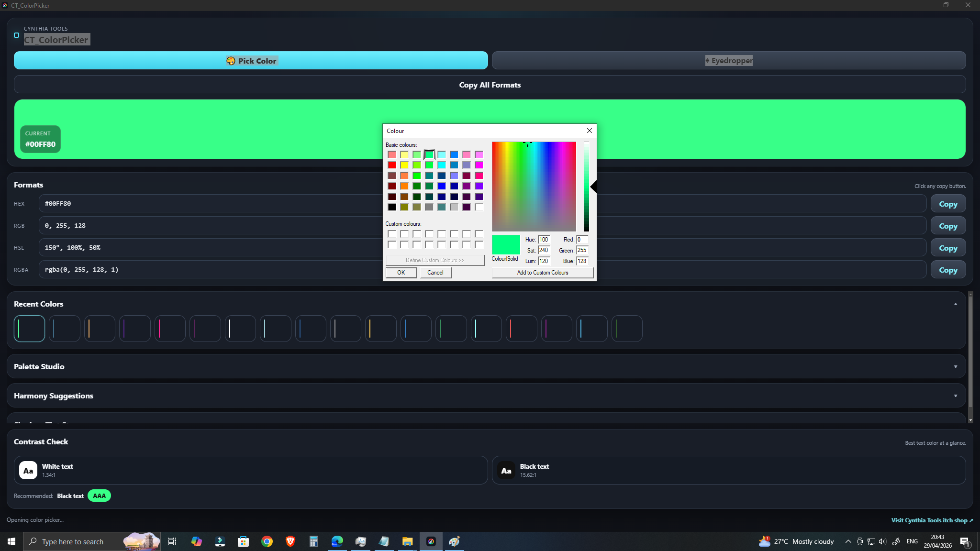Viewport: 980px width, 551px height.
Task: Click Cancel in the Colour dialog
Action: 435,273
